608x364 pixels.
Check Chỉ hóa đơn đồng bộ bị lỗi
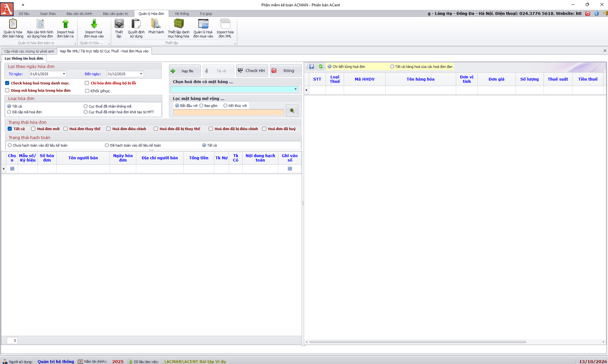click(87, 83)
